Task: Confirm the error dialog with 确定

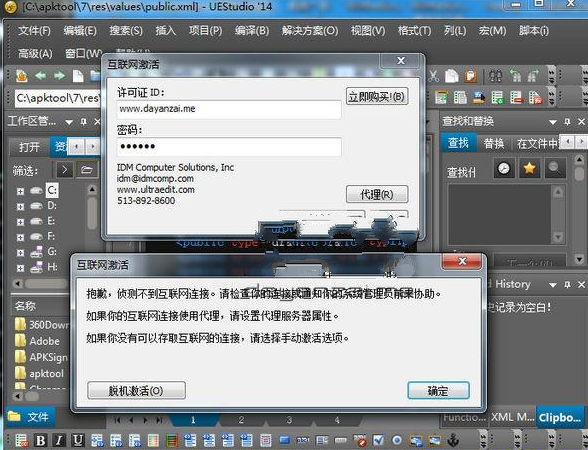Action: click(438, 391)
